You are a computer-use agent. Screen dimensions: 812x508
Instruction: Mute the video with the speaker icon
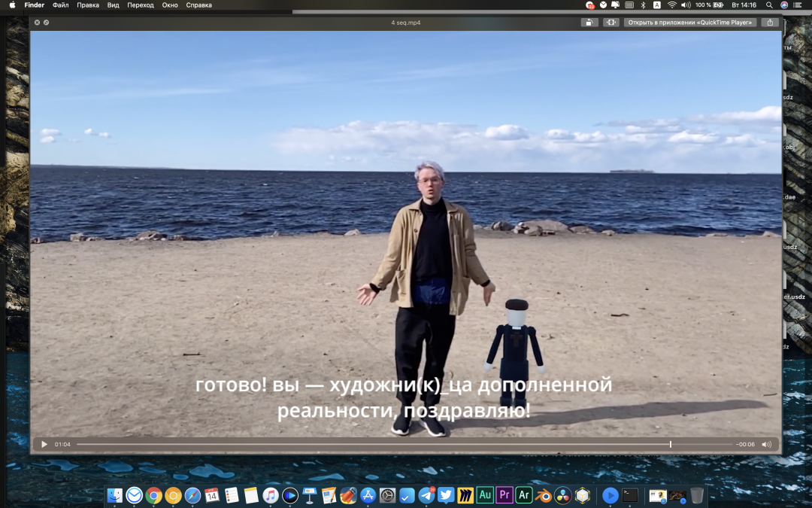766,444
